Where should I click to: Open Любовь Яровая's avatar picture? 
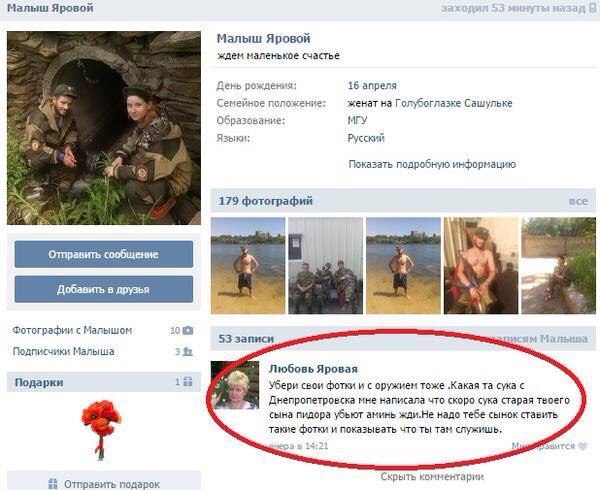235,385
